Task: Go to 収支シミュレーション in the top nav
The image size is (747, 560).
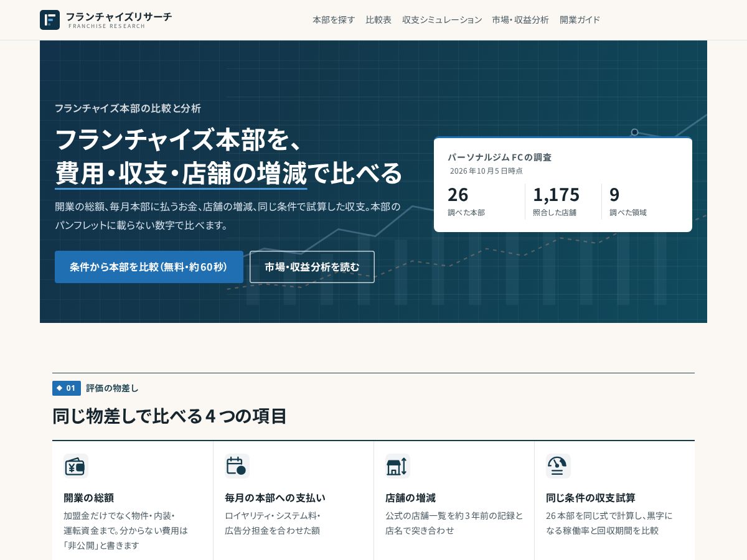Action: [442, 20]
